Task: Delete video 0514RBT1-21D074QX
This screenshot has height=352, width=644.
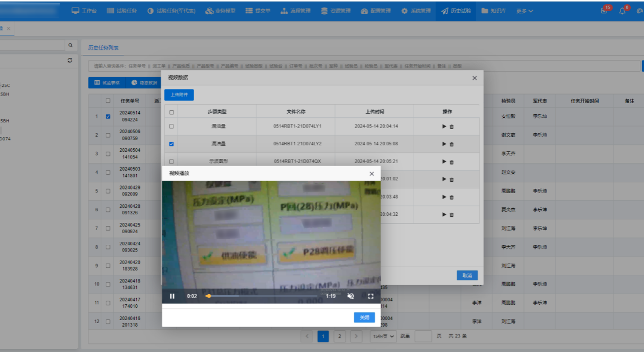Action: click(452, 162)
